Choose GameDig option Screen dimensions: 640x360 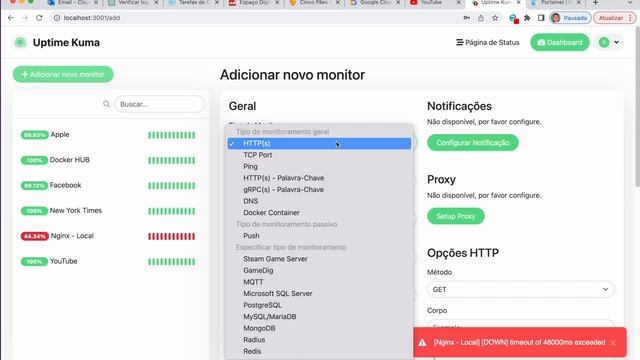click(x=319, y=270)
